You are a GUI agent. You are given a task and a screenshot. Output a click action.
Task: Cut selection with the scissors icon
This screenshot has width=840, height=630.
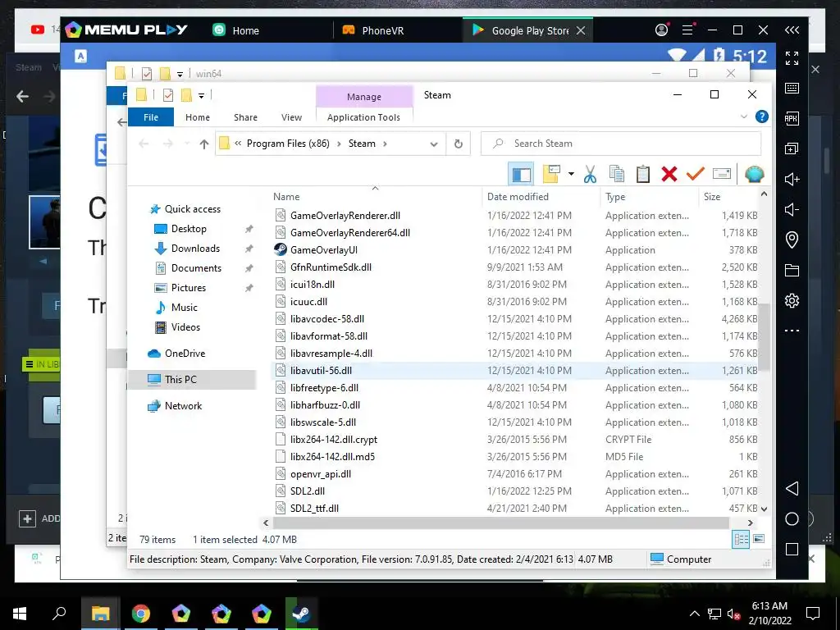click(591, 174)
